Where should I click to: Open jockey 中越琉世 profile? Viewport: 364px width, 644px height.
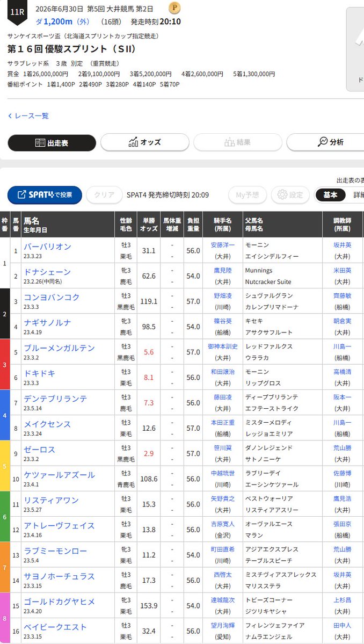click(223, 473)
